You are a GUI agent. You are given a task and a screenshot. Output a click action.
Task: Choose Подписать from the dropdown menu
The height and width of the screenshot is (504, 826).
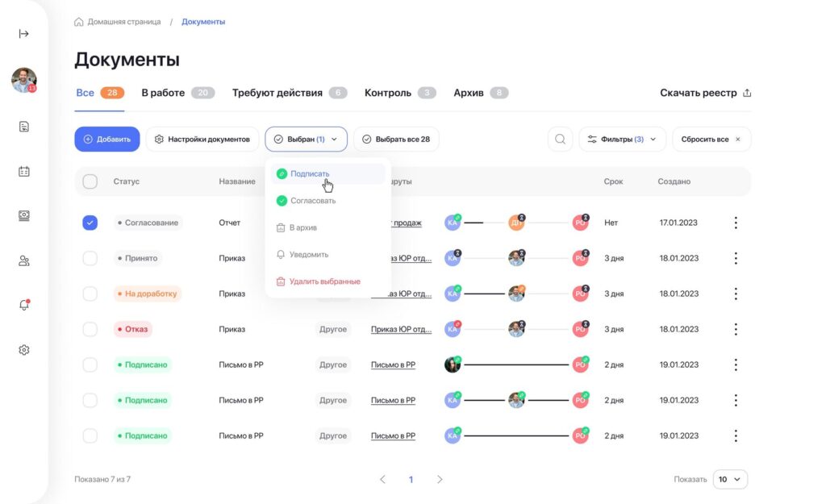(310, 173)
